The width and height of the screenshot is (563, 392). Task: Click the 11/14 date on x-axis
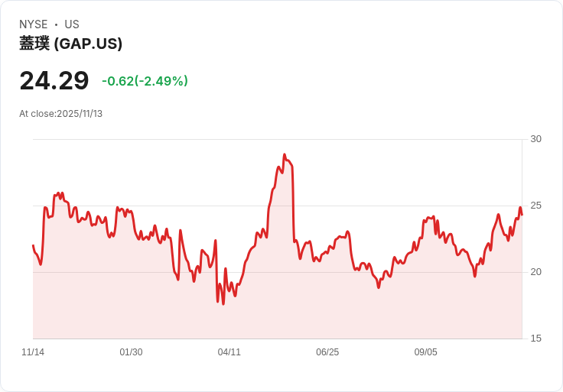coord(33,352)
